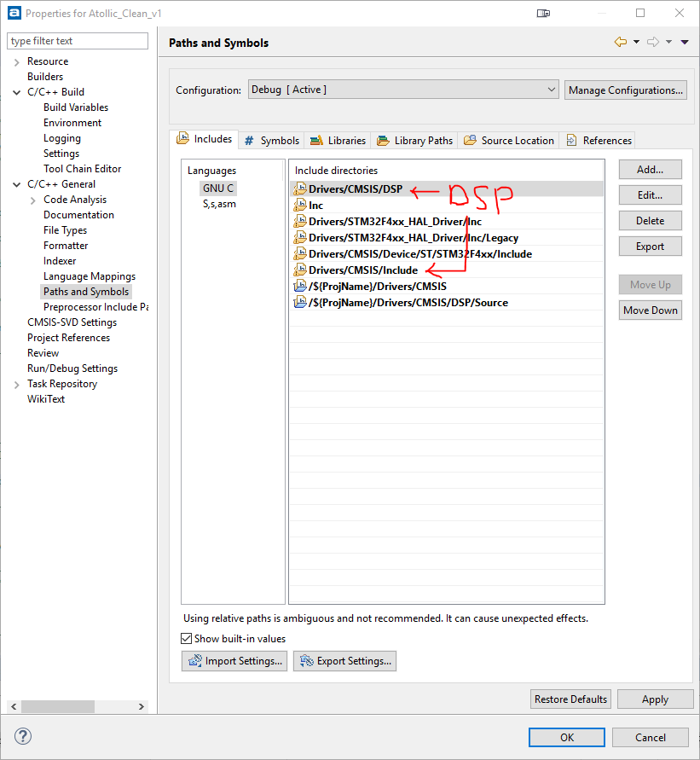The width and height of the screenshot is (700, 760).
Task: Click the back navigation arrow icon
Action: click(x=620, y=43)
